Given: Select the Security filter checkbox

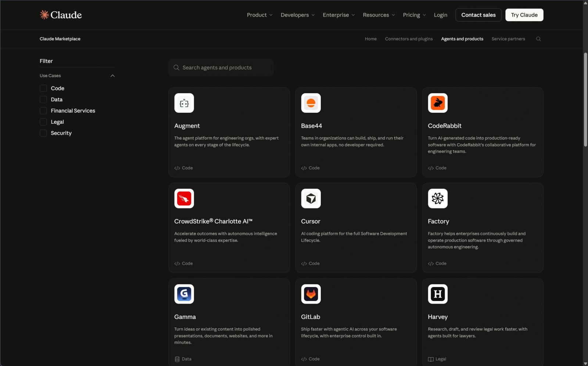Looking at the screenshot, I should click(43, 133).
